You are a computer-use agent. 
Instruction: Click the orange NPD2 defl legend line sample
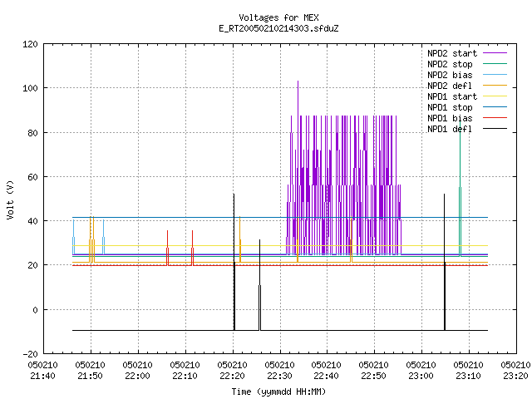(495, 86)
